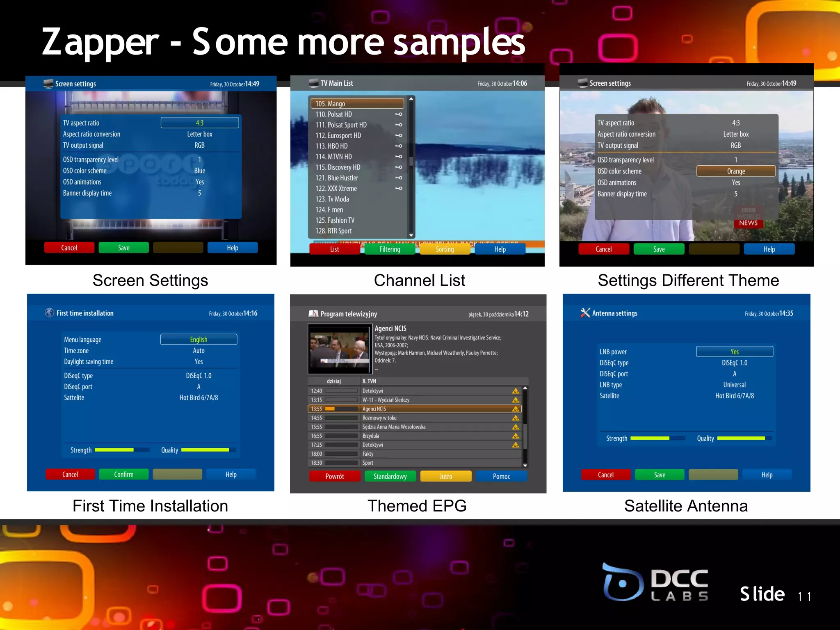This screenshot has width=840, height=630.
Task: Click the book icon beside Program telewizyjny
Action: point(313,314)
